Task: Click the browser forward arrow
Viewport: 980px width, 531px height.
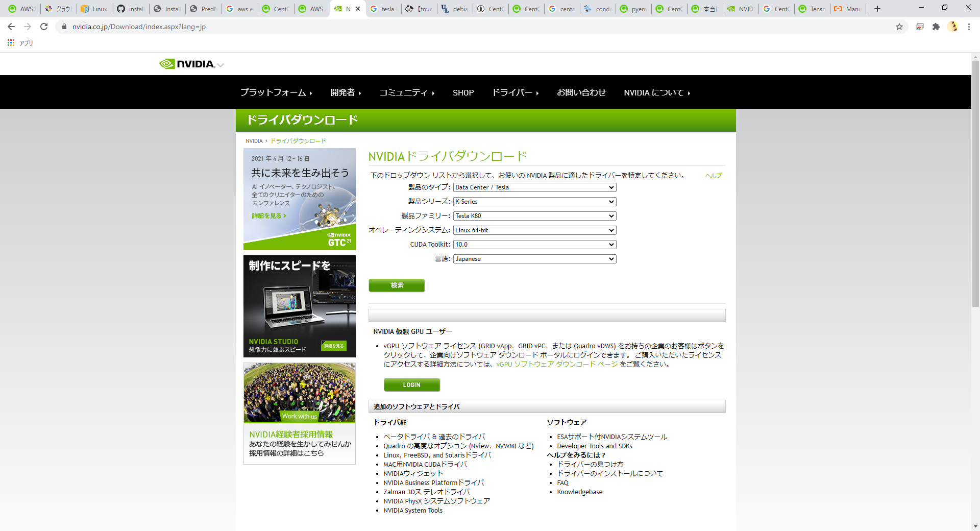Action: pyautogui.click(x=28, y=27)
